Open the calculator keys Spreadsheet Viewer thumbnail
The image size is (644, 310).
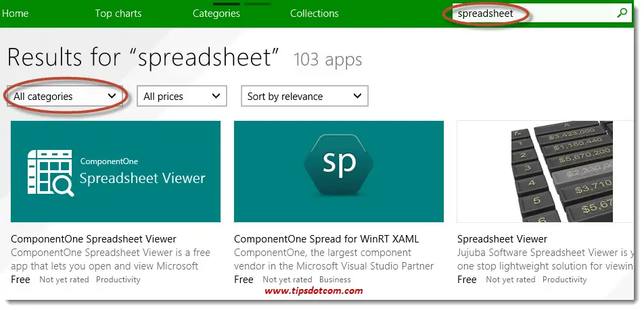545,172
